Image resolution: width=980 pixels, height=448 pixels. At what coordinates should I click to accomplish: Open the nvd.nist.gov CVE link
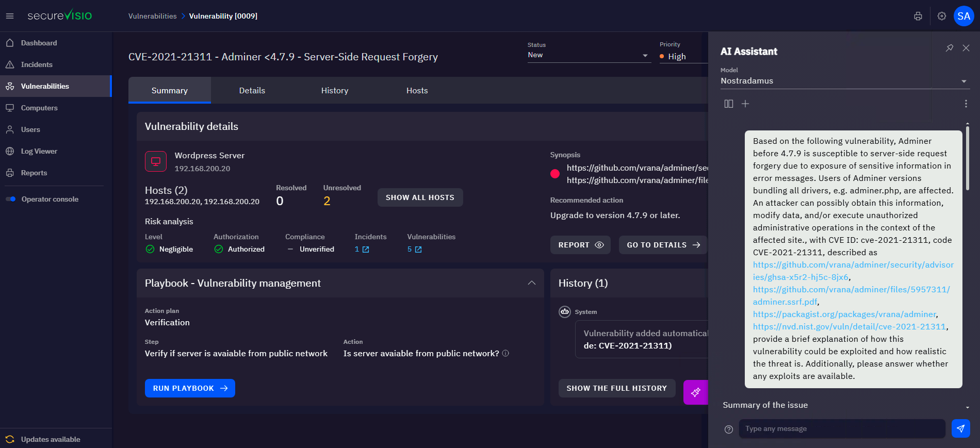pos(850,326)
